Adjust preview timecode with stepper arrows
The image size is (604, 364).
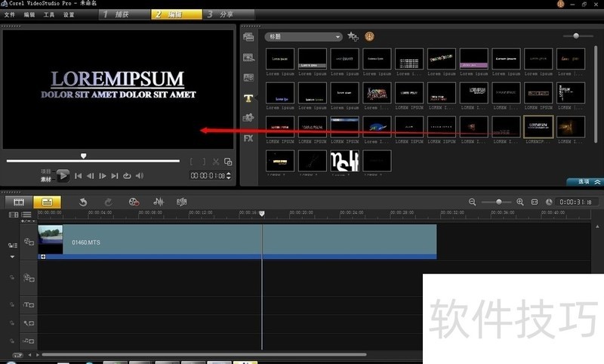[x=229, y=176]
